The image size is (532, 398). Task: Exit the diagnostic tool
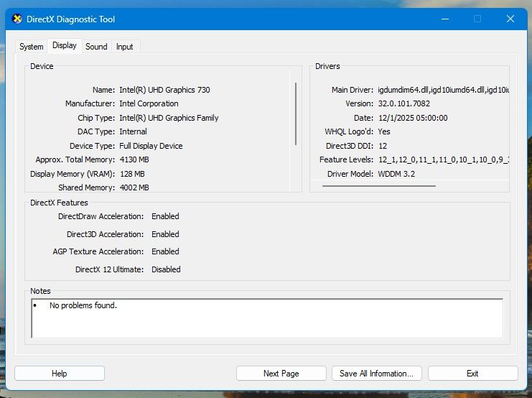472,374
